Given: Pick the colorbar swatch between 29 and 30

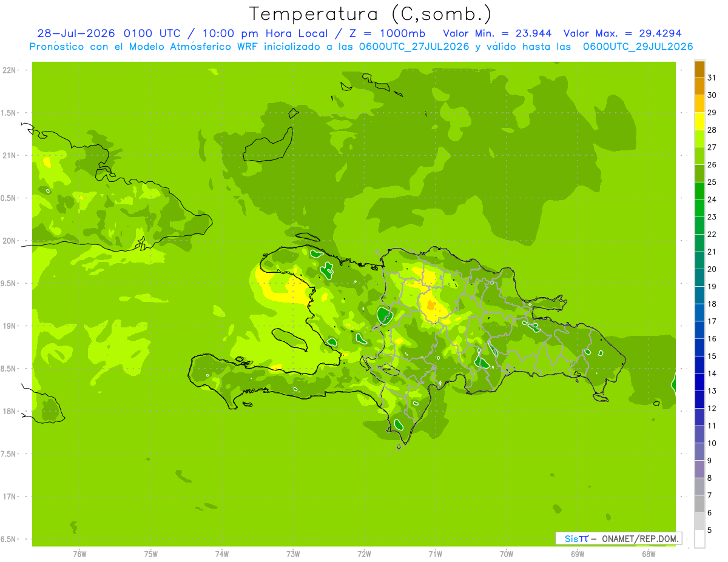Looking at the screenshot, I should point(699,104).
